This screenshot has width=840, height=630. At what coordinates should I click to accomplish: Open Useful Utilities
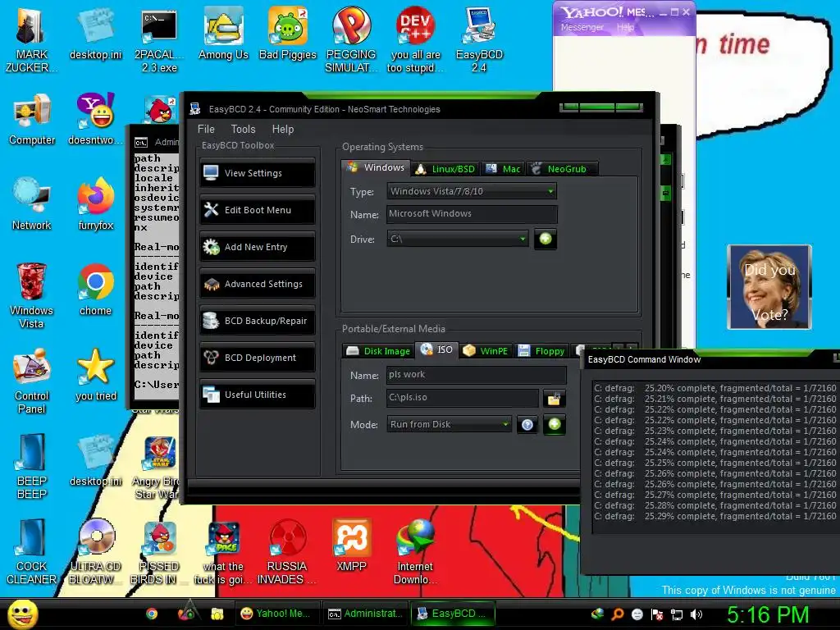(257, 395)
